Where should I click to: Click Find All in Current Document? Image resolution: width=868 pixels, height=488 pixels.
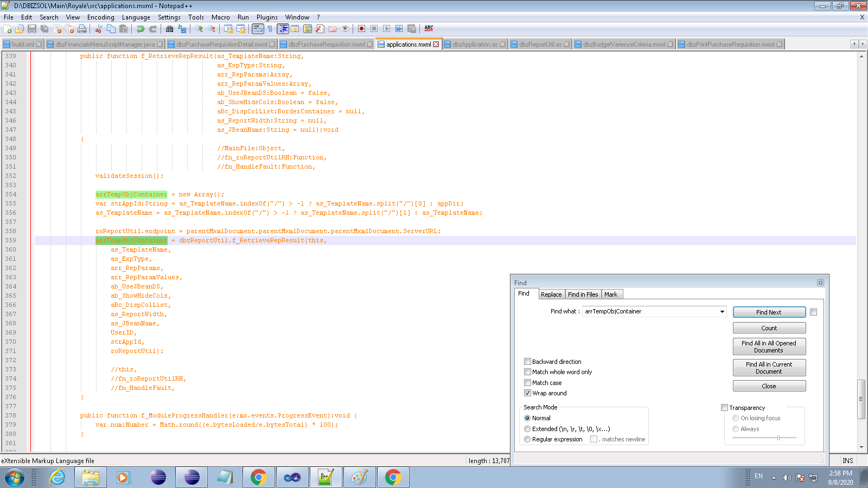click(769, 368)
